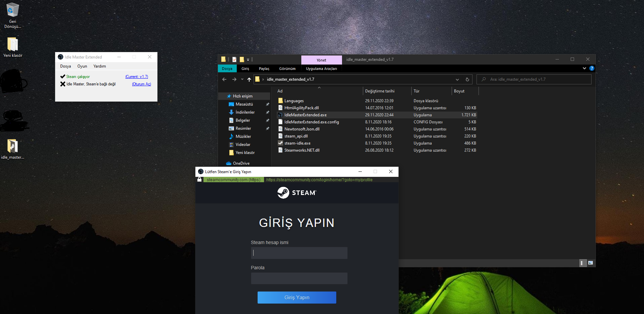Click the Oturum Aç link
This screenshot has height=314, width=644.
[x=142, y=84]
